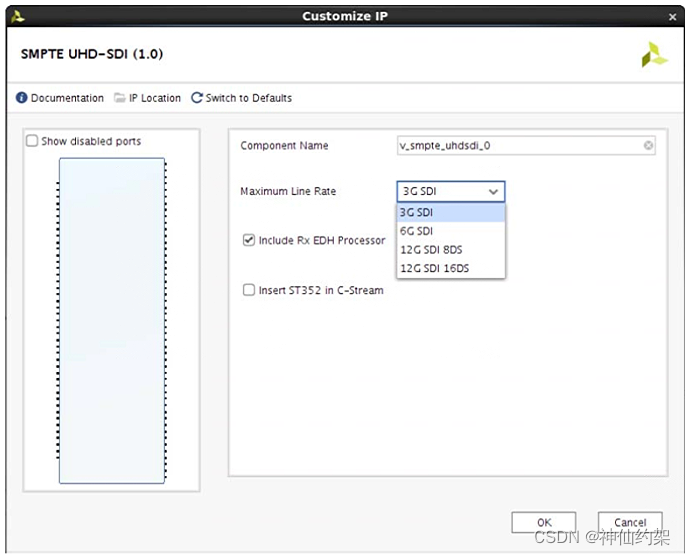Select 3G SDI from the list
Screen dimensions: 685x555
click(451, 212)
